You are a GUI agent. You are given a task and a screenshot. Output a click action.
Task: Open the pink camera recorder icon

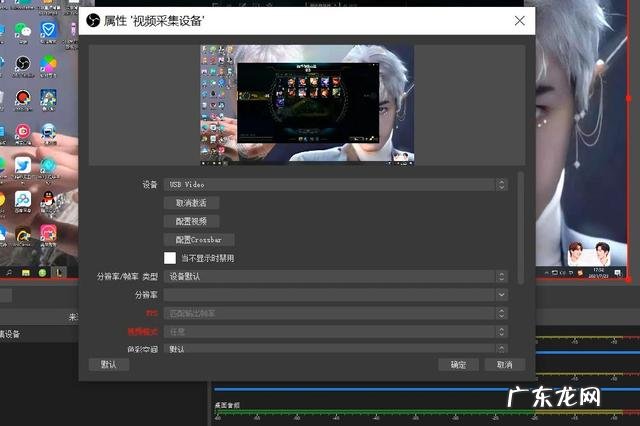tap(23, 131)
